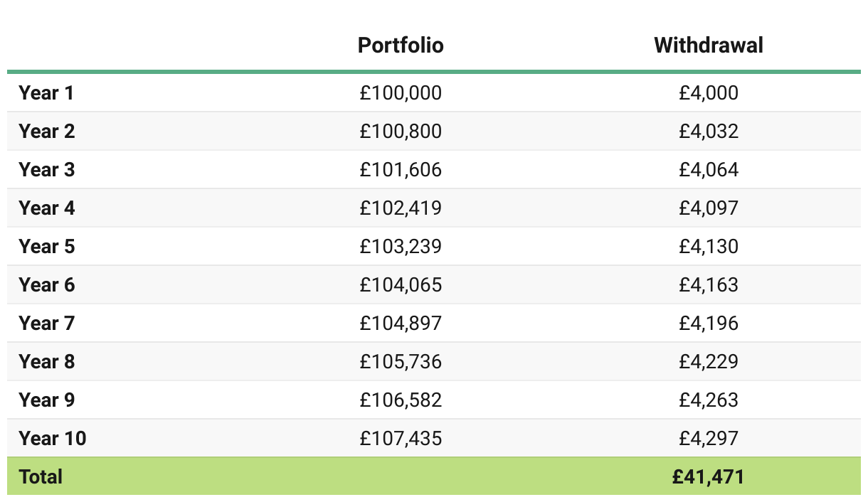Click the Total row label
This screenshot has height=502, width=868.
[x=41, y=476]
